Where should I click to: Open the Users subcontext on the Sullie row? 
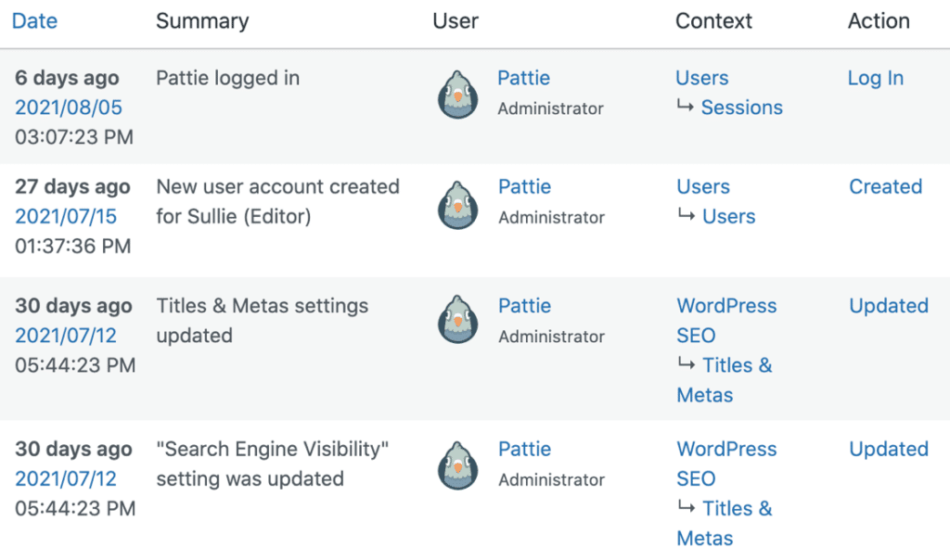click(729, 216)
